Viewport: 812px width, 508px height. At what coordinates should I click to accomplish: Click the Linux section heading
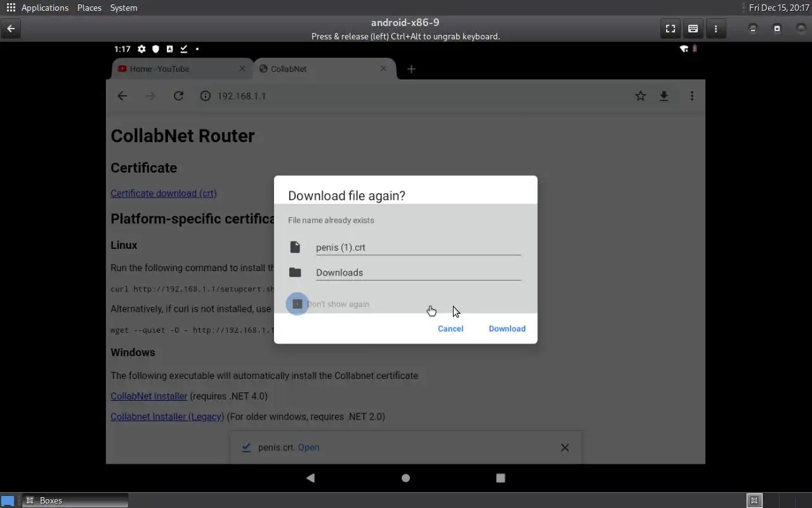click(124, 245)
